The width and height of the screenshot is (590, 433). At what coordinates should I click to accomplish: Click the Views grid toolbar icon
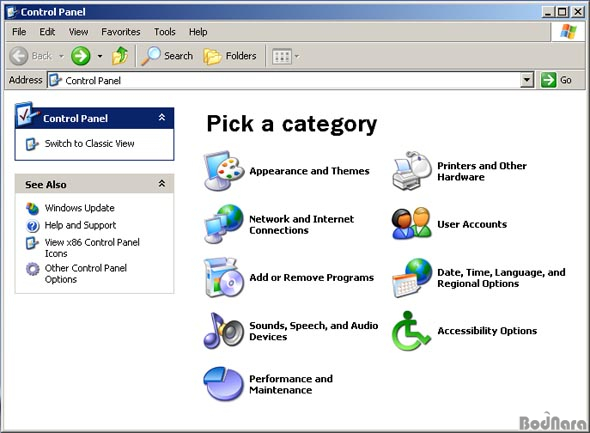click(282, 56)
